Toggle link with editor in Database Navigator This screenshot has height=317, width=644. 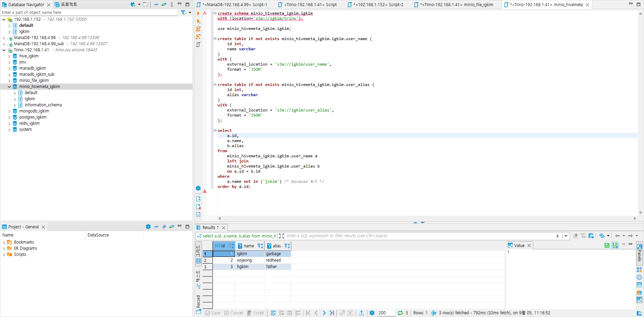click(164, 4)
